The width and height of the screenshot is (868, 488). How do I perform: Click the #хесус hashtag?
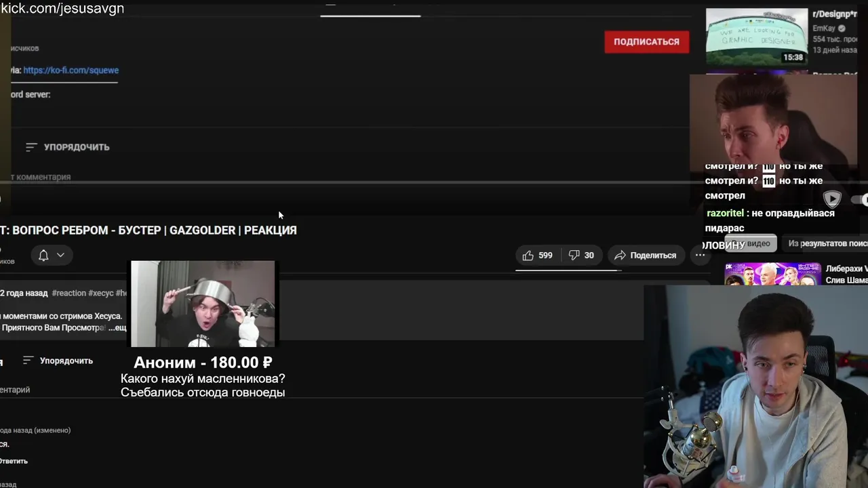pyautogui.click(x=101, y=293)
